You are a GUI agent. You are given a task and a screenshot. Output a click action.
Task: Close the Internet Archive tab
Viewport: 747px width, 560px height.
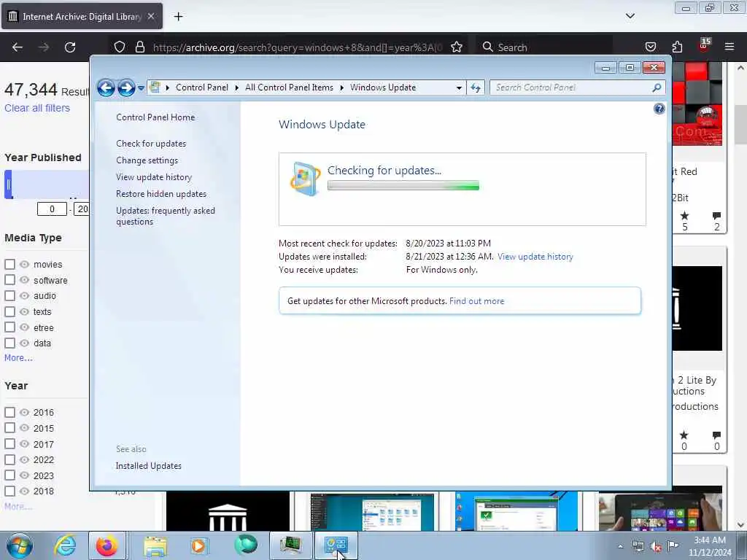coord(150,16)
